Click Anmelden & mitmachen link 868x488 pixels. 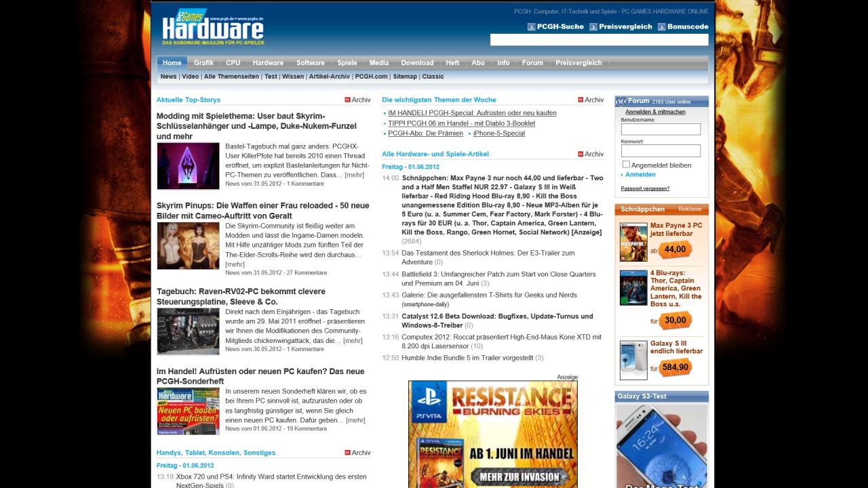click(655, 112)
